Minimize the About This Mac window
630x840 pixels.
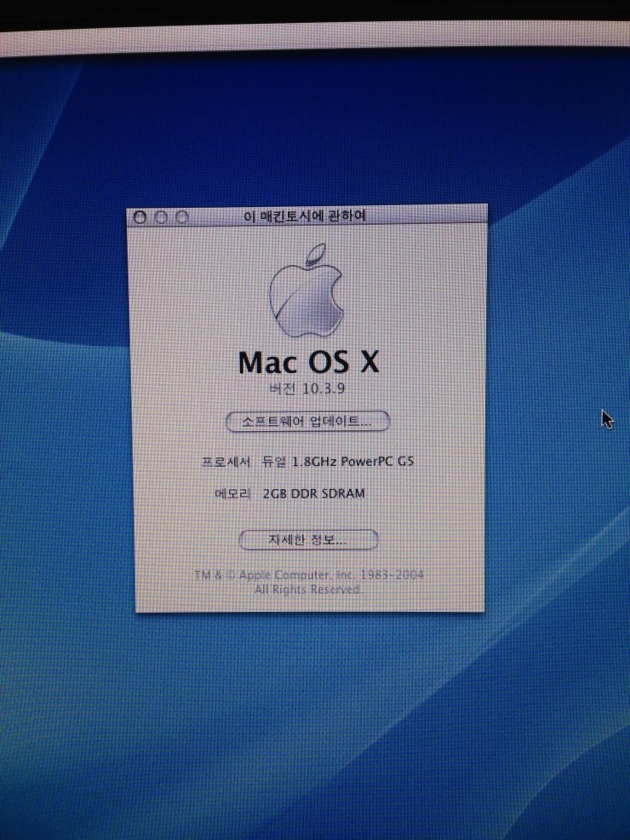pyautogui.click(x=161, y=218)
